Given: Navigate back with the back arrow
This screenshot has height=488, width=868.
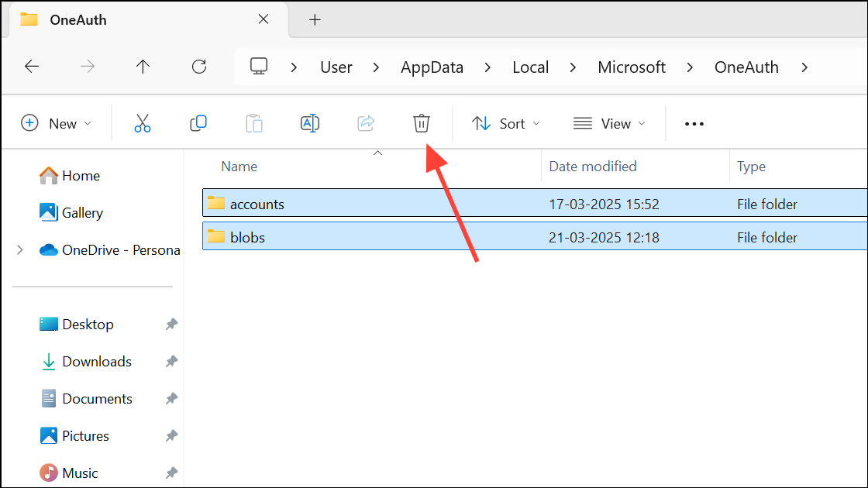Looking at the screenshot, I should 32,67.
